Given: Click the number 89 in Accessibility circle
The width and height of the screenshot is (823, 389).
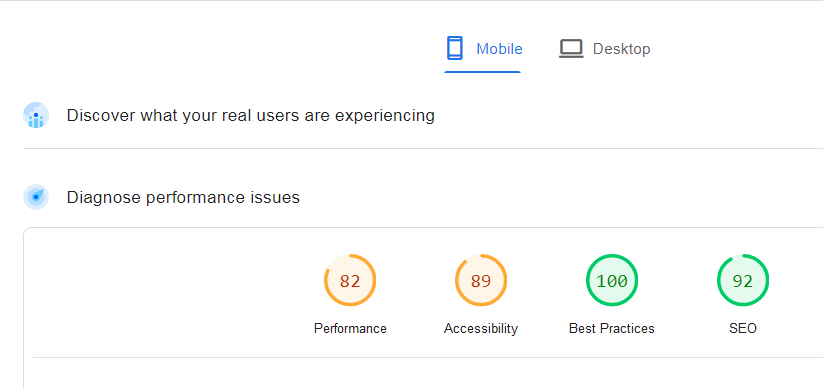Looking at the screenshot, I should (481, 281).
